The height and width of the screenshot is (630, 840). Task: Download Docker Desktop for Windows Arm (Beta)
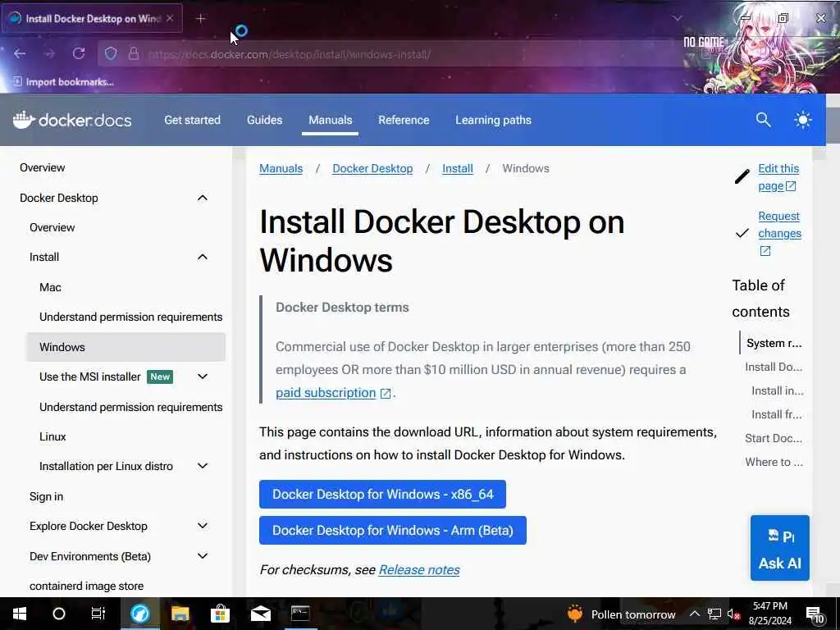pyautogui.click(x=393, y=531)
